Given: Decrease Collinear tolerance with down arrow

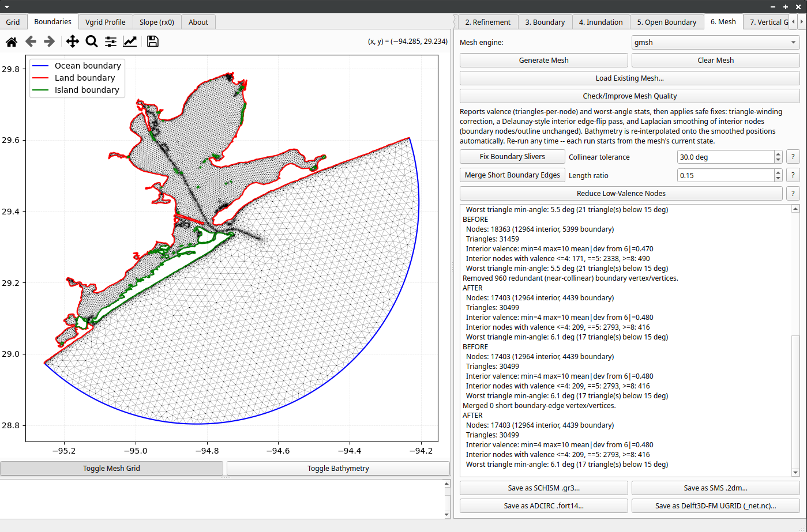Looking at the screenshot, I should pos(778,160).
